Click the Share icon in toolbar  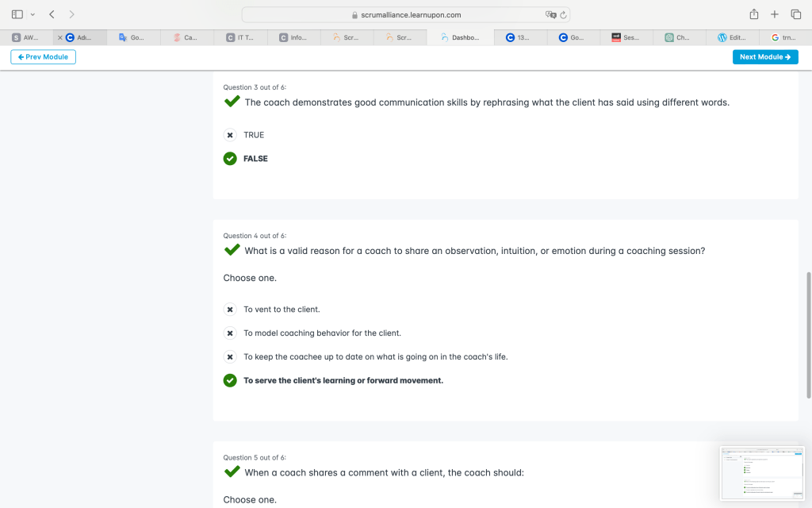pyautogui.click(x=753, y=14)
